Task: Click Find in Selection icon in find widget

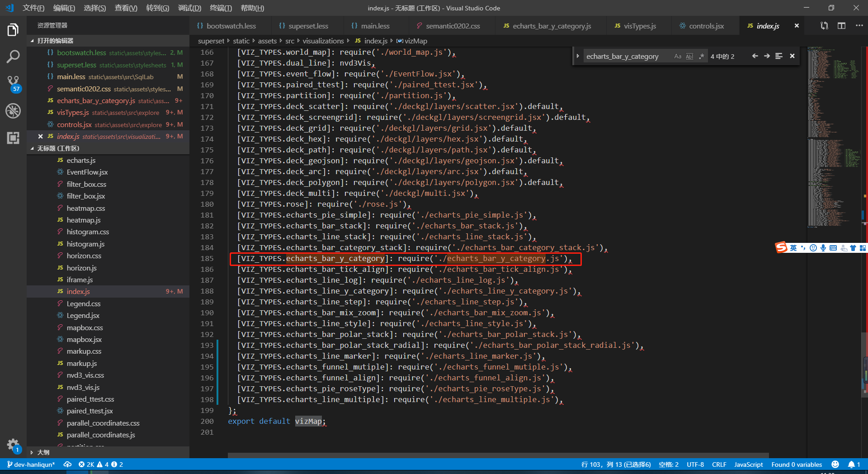Action: (x=779, y=56)
